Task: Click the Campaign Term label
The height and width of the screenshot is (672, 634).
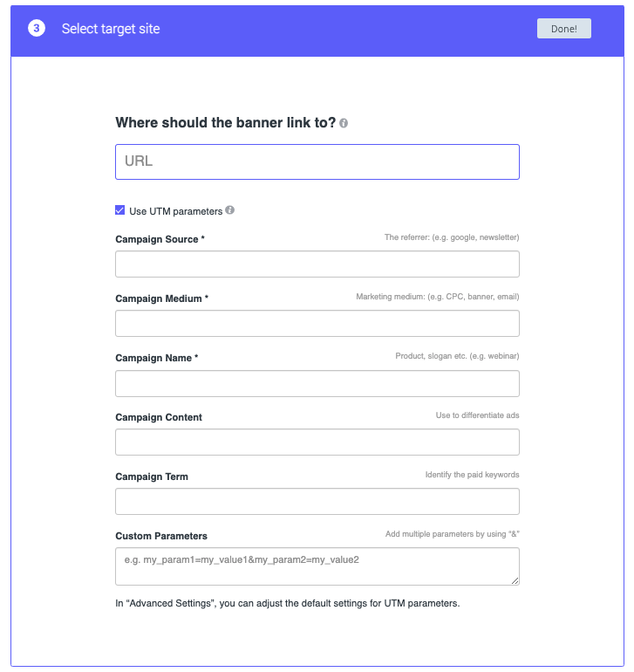Action: 152,477
